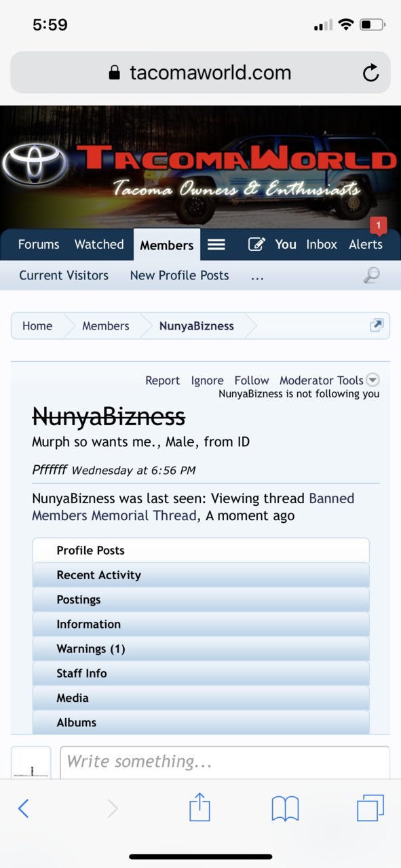Screen dimensions: 401x868
Task: Expand the Moderator Tools dropdown arrow
Action: pyautogui.click(x=373, y=380)
